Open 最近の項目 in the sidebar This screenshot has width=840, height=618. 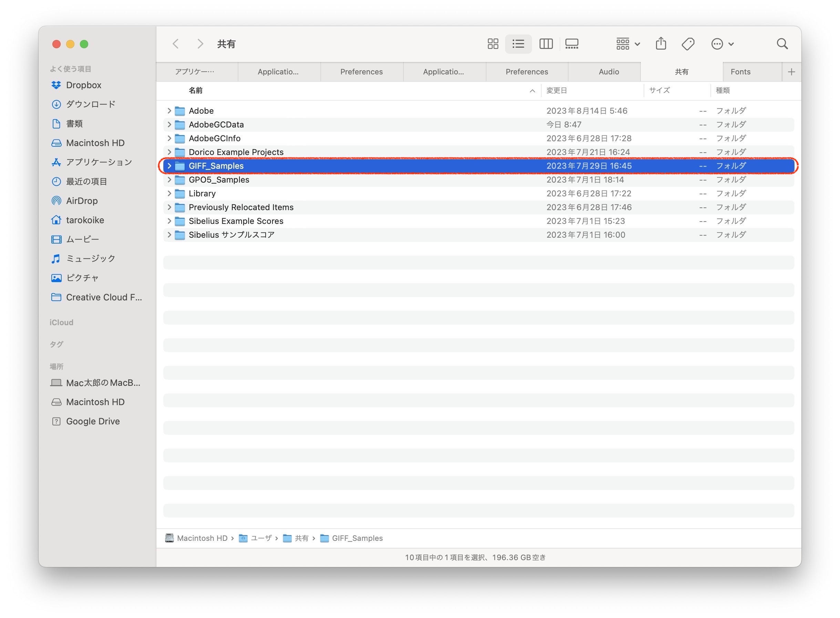point(79,182)
